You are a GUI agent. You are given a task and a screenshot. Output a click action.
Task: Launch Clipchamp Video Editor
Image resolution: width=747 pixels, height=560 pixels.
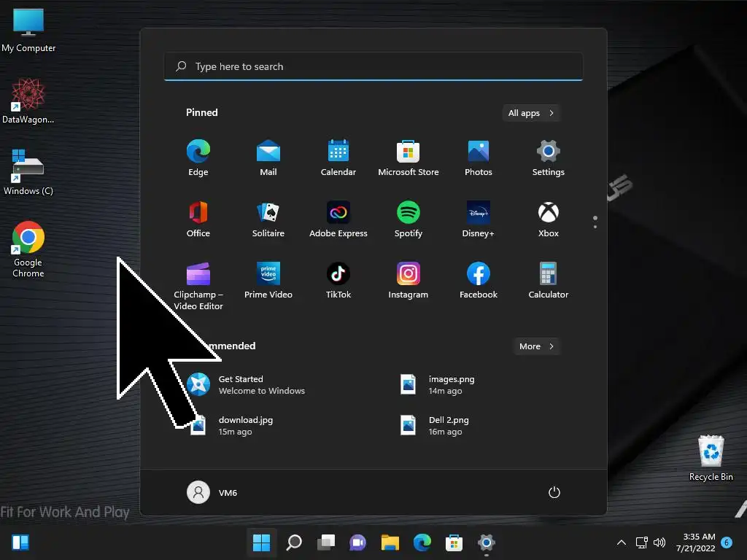click(198, 286)
